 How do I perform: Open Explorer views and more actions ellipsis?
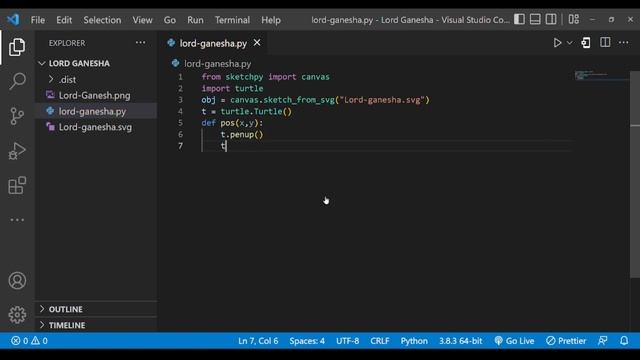pos(140,42)
